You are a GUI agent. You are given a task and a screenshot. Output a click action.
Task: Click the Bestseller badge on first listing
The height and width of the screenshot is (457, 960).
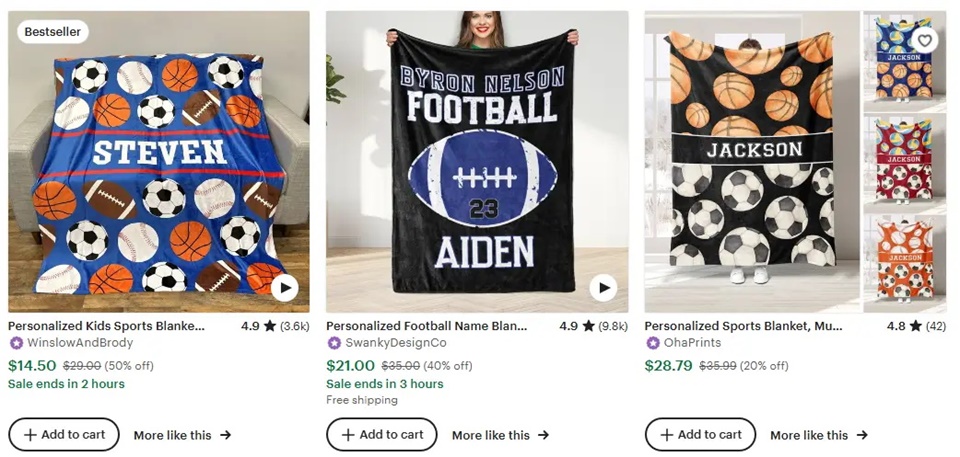[53, 32]
